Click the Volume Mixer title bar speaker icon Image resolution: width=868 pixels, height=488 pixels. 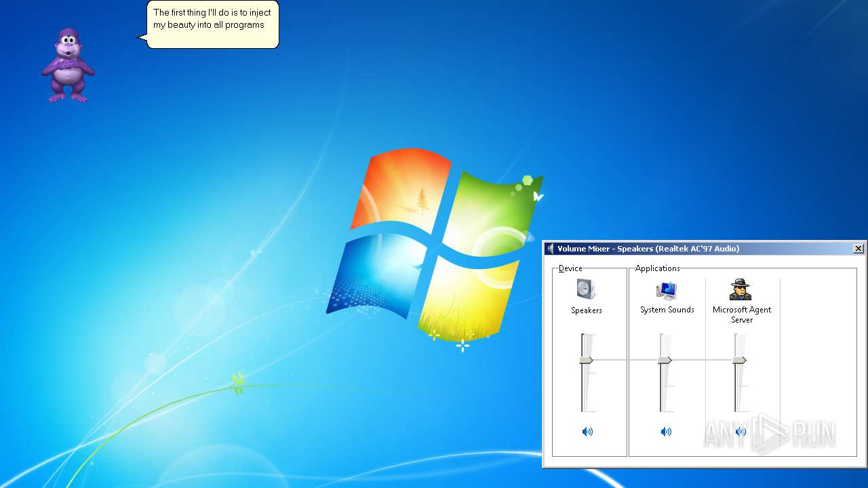click(551, 249)
